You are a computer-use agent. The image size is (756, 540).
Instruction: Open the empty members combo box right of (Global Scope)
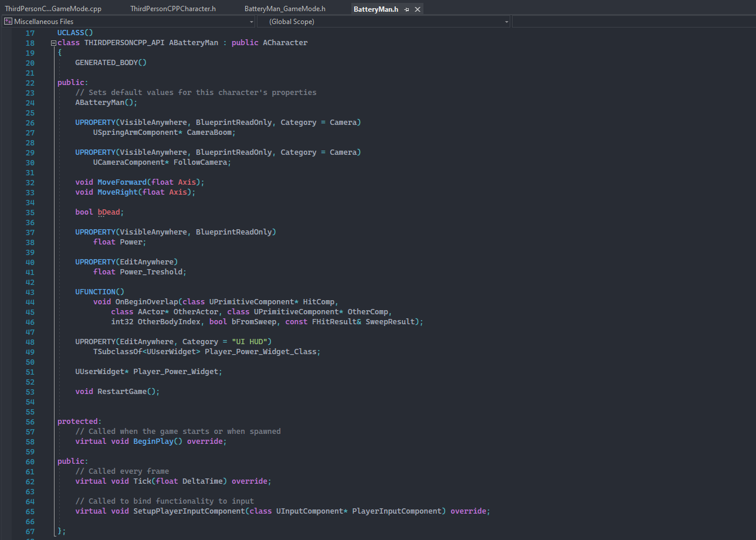(x=634, y=22)
